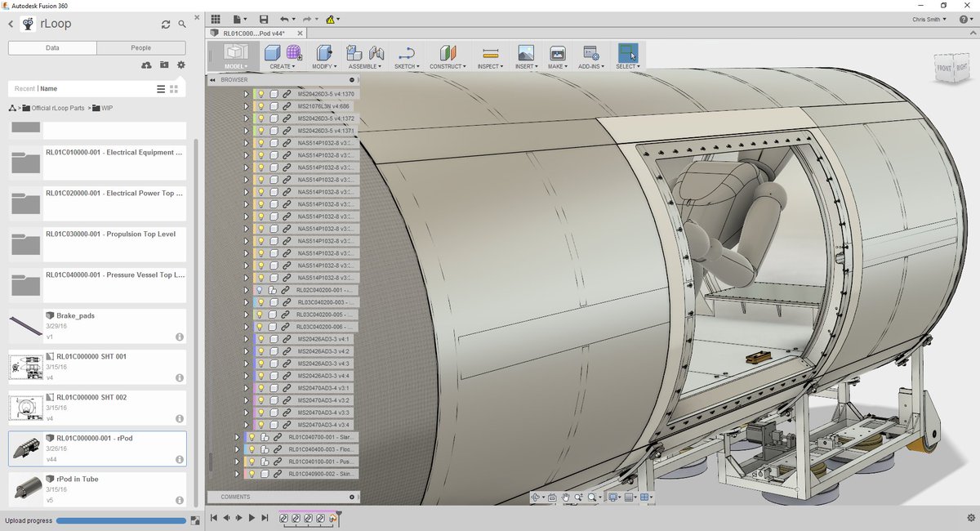Create a new folder in data panel
Screen dimensions: 980x531
coord(164,65)
